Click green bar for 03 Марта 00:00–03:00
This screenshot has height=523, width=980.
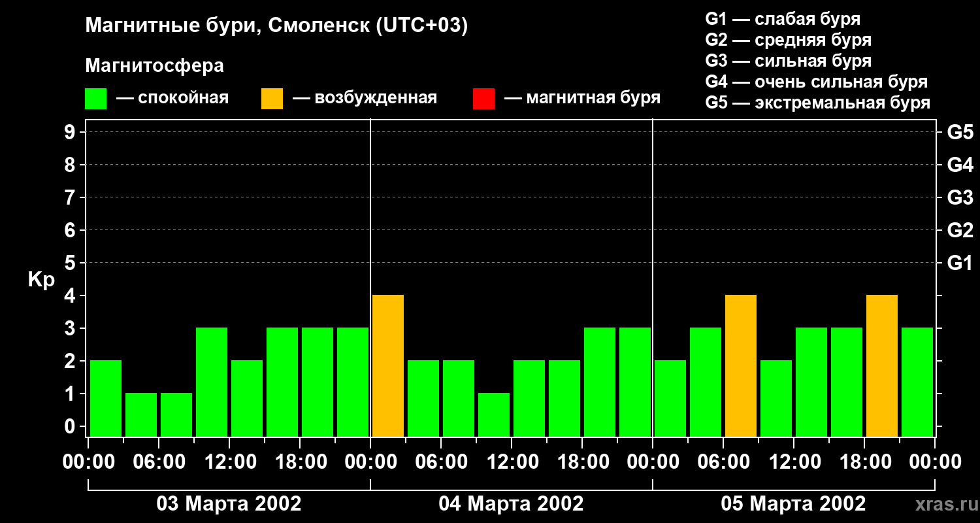pyautogui.click(x=106, y=398)
